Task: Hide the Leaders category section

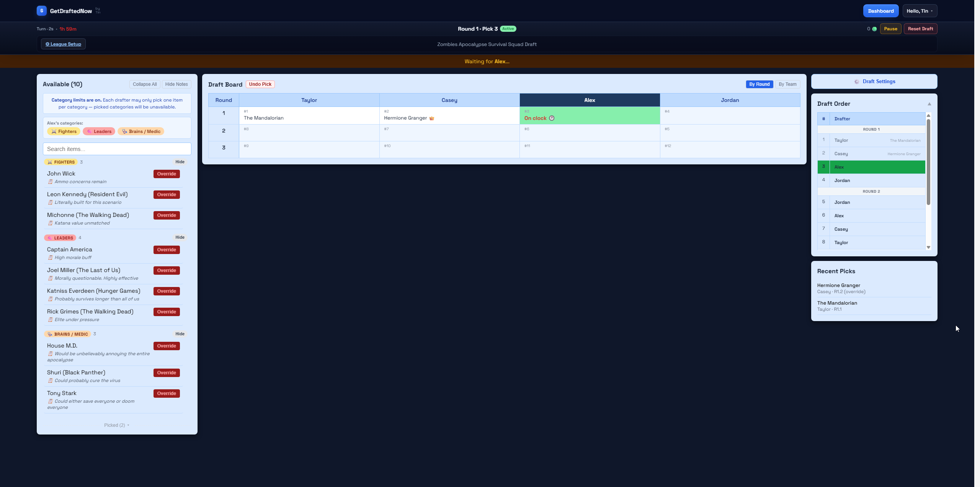Action: (x=180, y=237)
